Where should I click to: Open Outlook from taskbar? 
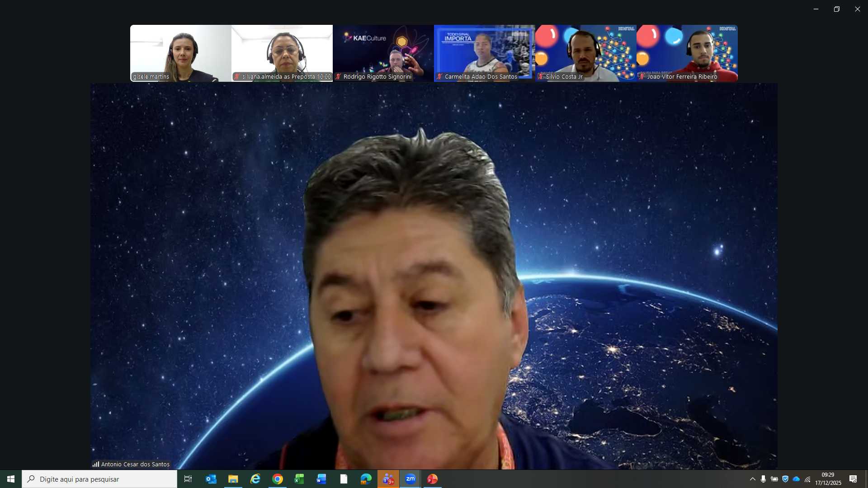211,479
